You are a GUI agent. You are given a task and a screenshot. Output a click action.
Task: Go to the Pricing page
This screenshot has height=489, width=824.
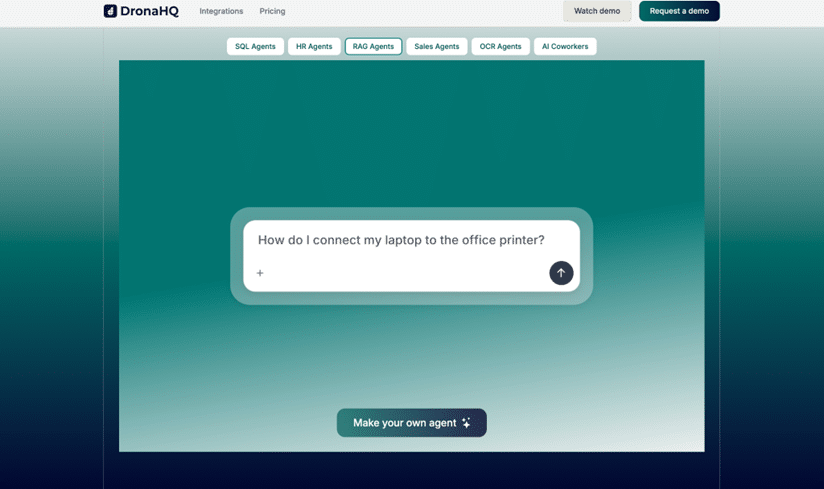tap(272, 11)
